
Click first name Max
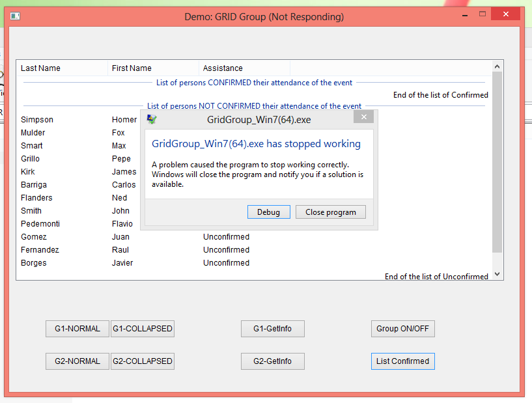119,146
